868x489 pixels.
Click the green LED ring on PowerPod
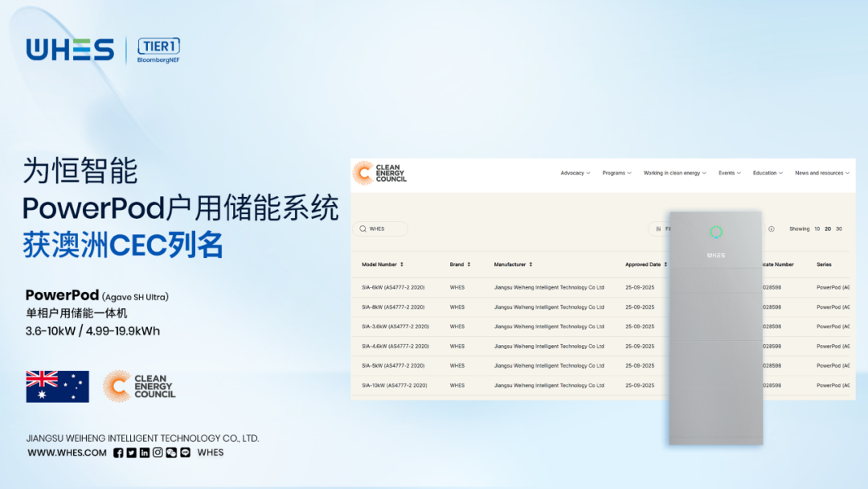click(716, 232)
